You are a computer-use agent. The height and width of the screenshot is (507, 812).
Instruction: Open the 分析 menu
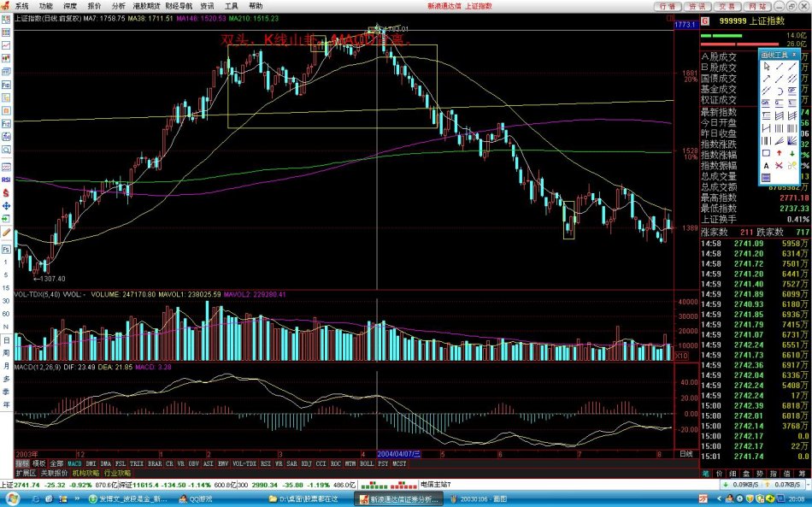point(118,5)
